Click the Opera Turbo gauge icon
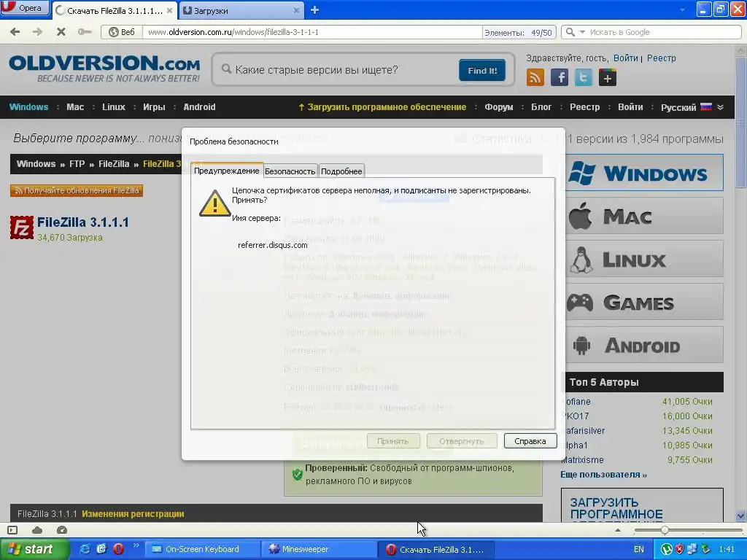Viewport: 747px width, 560px height. click(62, 530)
